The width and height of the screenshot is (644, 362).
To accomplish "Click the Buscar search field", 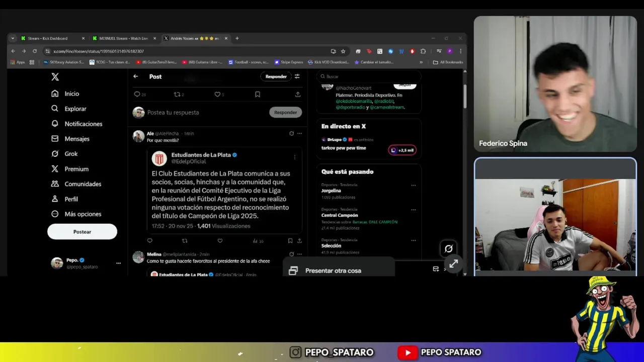I will tap(369, 76).
